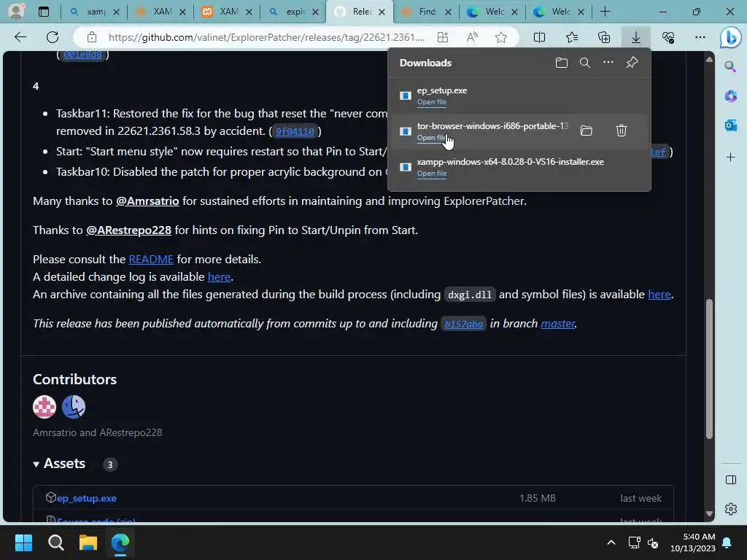The height and width of the screenshot is (560, 747).
Task: Open Windows taskbar search
Action: pyautogui.click(x=55, y=542)
